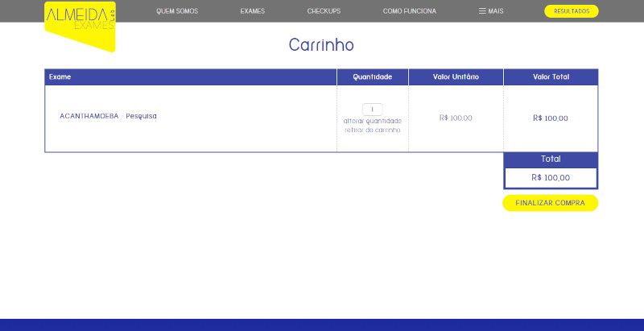Click the Almeida Exames yellow logo

point(80,24)
